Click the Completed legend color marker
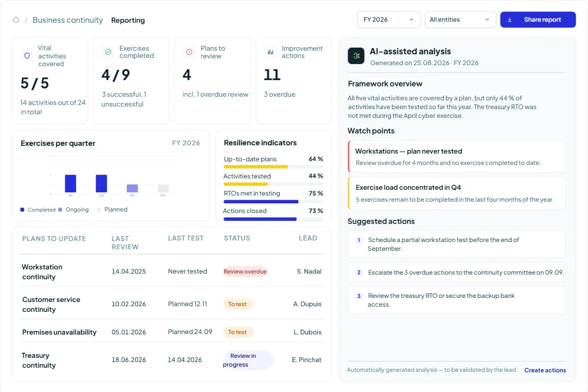Screen dimensions: 588x392 [23, 209]
